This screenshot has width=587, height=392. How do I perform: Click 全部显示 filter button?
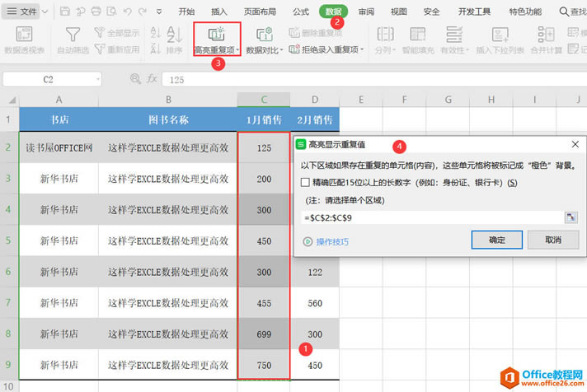point(117,33)
